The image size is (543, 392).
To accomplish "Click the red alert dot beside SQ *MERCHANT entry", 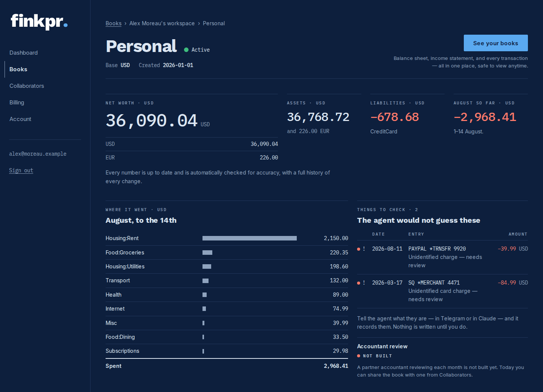I will click(x=359, y=283).
